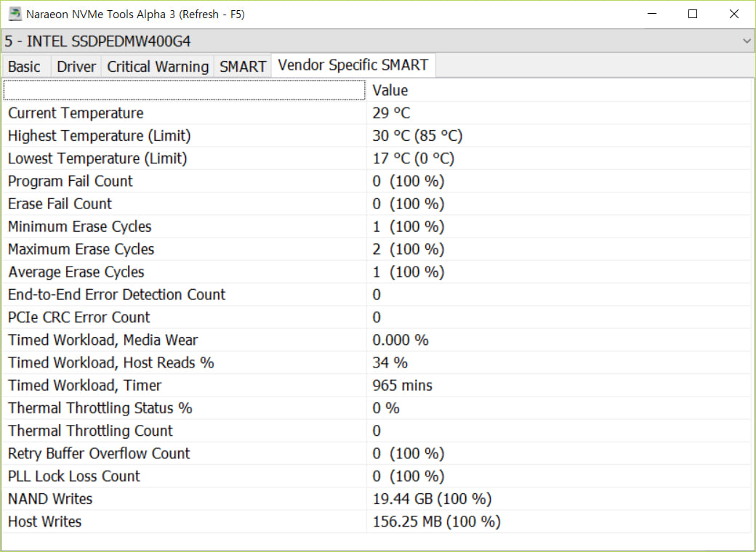Viewport: 756px width, 552px height.
Task: Switch to the Driver tab
Action: click(x=76, y=67)
